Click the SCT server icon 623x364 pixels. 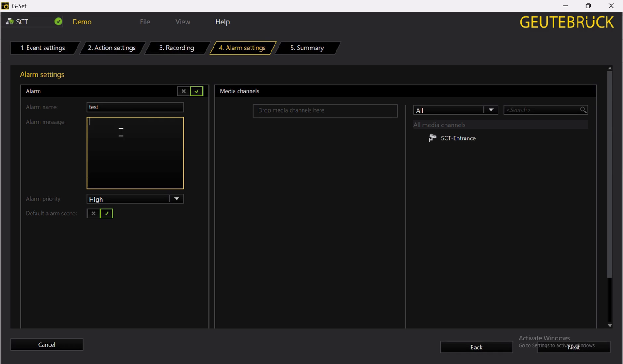pyautogui.click(x=9, y=21)
